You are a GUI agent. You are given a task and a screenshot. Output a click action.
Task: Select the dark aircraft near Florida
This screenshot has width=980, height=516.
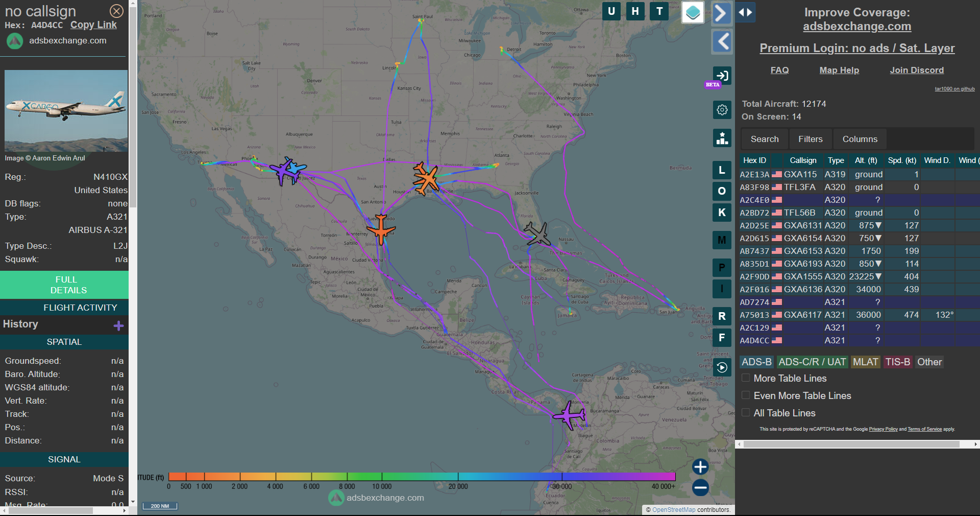[x=537, y=234]
